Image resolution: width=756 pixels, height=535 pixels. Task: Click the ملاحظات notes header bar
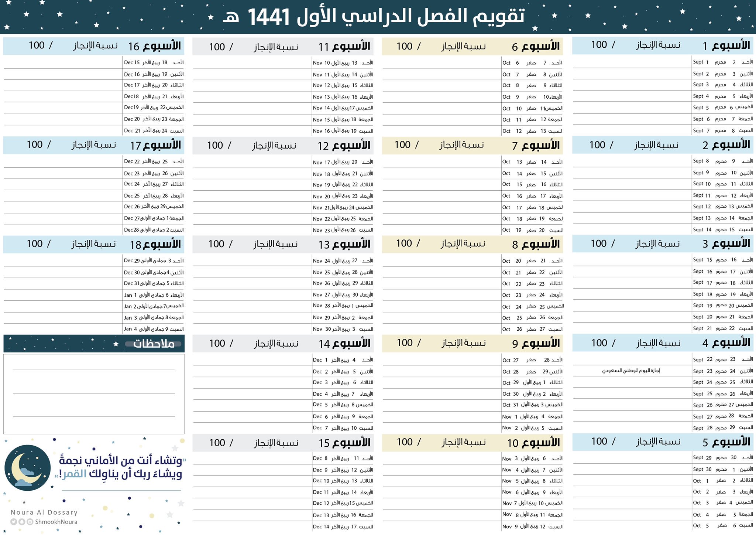pos(94,344)
